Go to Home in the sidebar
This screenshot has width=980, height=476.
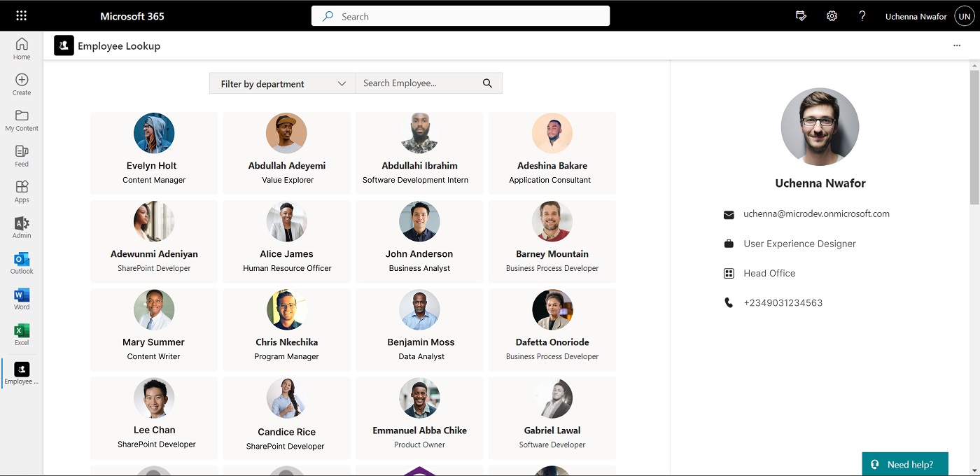click(21, 48)
